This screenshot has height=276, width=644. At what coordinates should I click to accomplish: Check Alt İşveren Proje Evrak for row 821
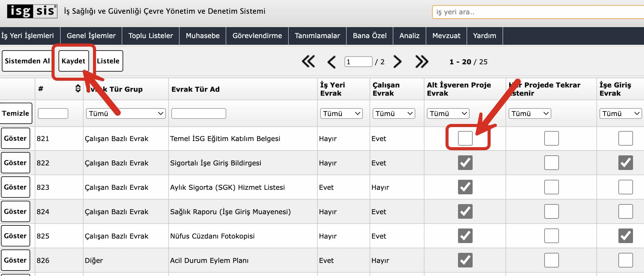(x=465, y=138)
